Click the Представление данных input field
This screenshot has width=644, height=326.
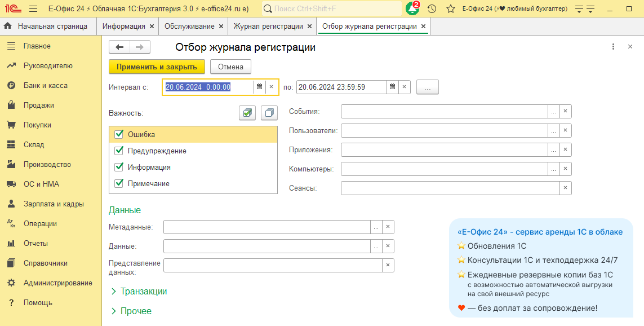[x=273, y=265]
